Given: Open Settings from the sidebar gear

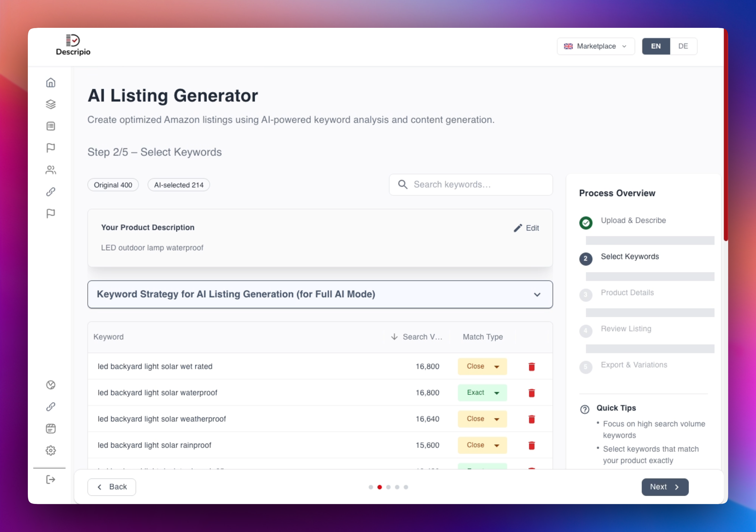Looking at the screenshot, I should tap(51, 450).
